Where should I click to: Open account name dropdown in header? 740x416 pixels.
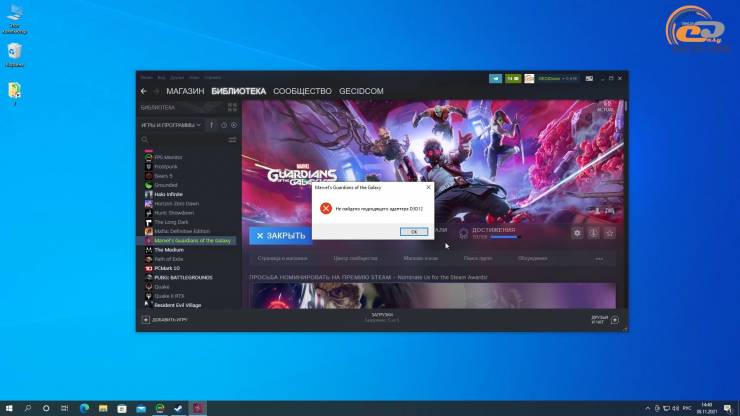pos(557,78)
